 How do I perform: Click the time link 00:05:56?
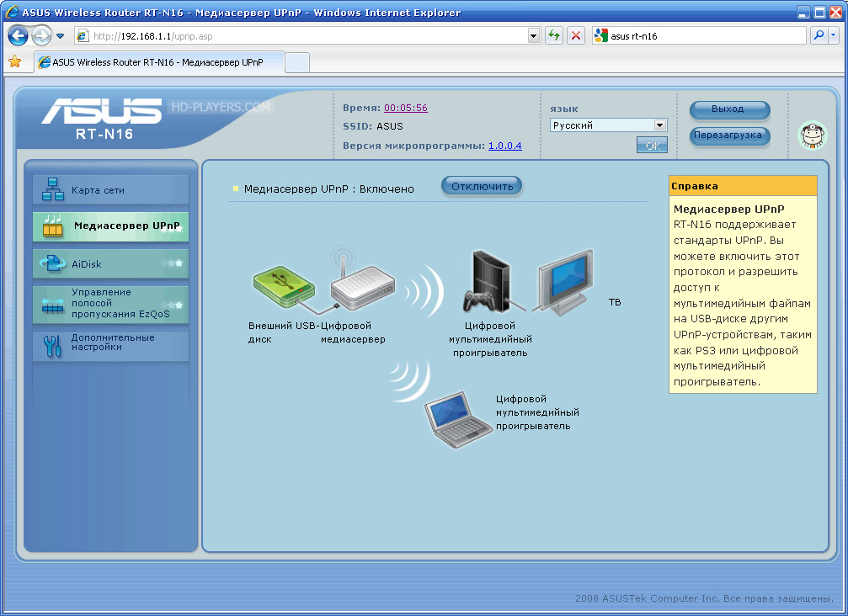[x=406, y=108]
